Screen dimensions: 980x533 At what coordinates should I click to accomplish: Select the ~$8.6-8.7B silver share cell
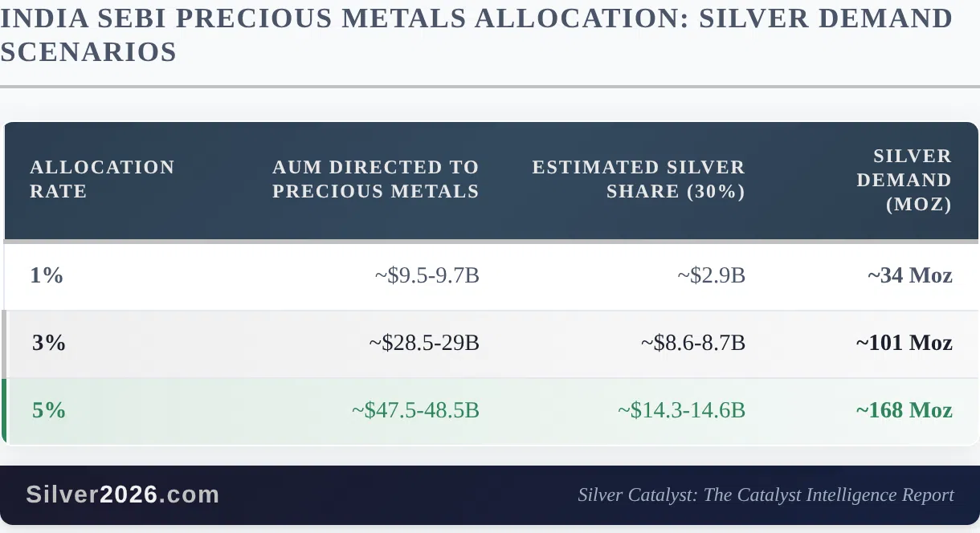[692, 344]
